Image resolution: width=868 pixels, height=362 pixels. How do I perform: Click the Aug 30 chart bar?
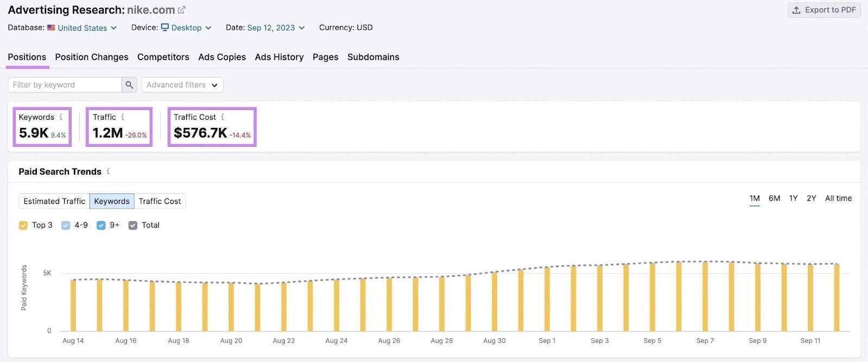494,302
